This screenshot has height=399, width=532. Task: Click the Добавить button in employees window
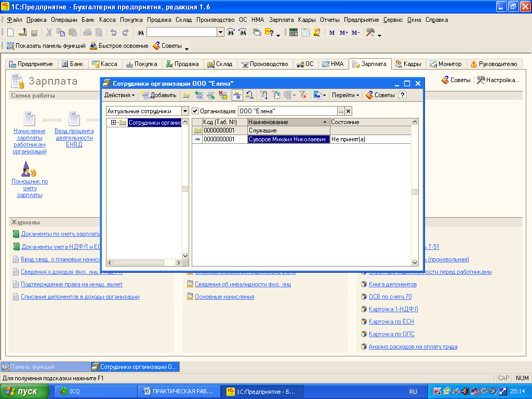[x=159, y=96]
